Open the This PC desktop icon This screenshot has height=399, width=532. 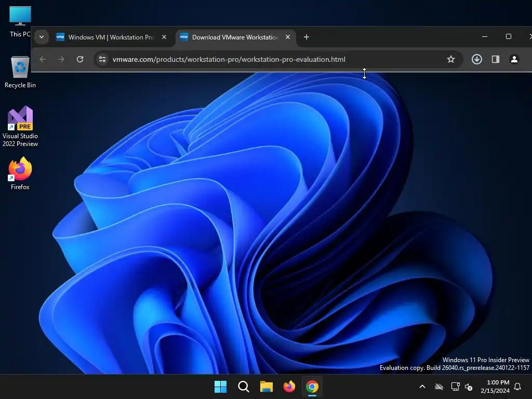pos(20,21)
